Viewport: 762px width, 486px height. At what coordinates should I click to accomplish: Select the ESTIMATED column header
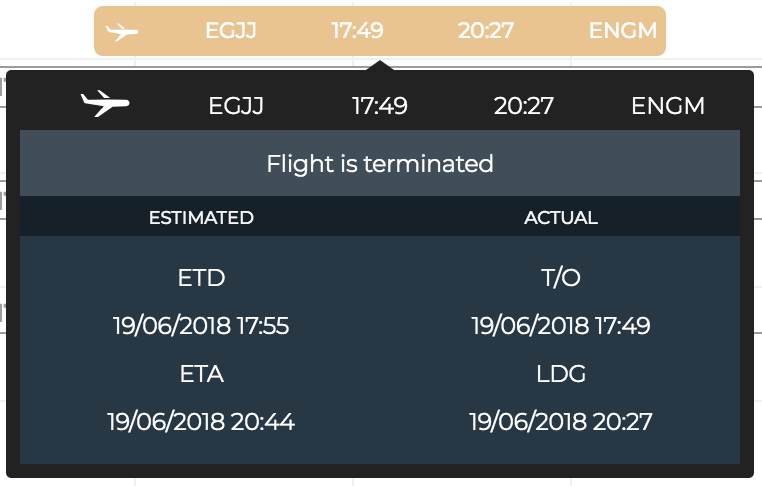click(x=201, y=217)
